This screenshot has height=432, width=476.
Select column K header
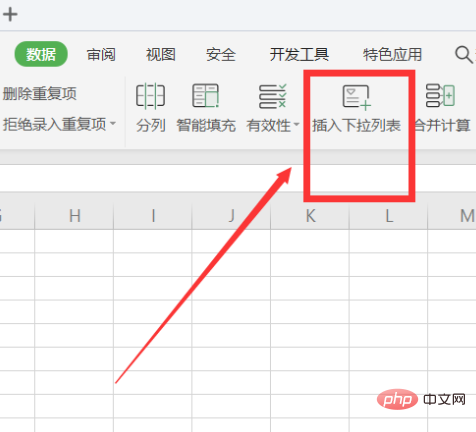(310, 215)
